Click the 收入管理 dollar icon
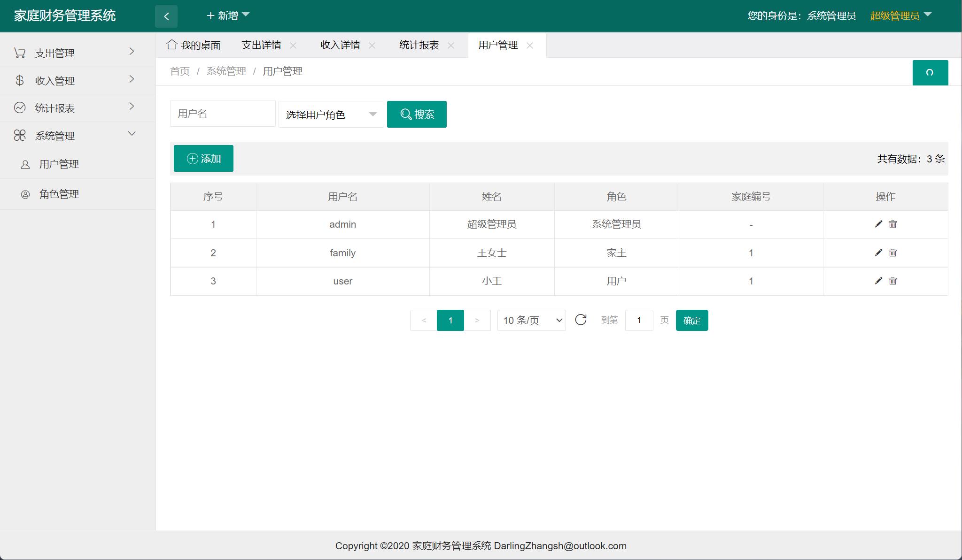 [19, 80]
